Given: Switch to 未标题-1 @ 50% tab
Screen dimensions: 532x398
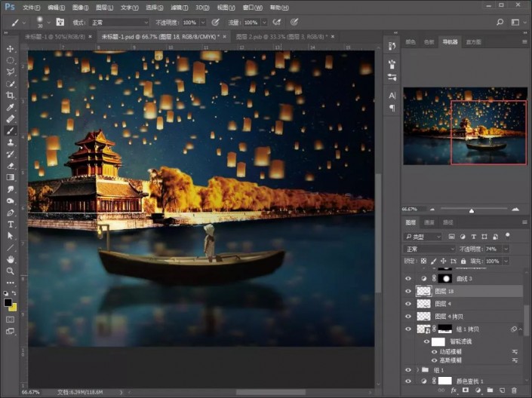Looking at the screenshot, I should point(55,37).
